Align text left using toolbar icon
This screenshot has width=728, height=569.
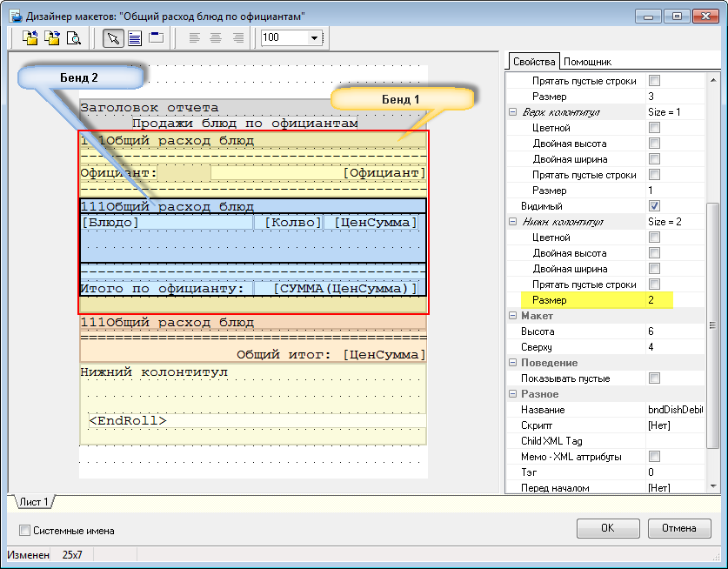[x=193, y=37]
